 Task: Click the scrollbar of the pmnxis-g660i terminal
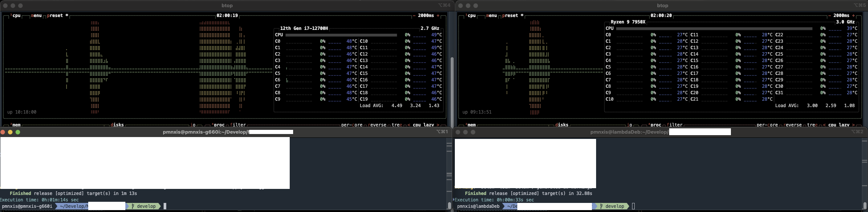449,205
